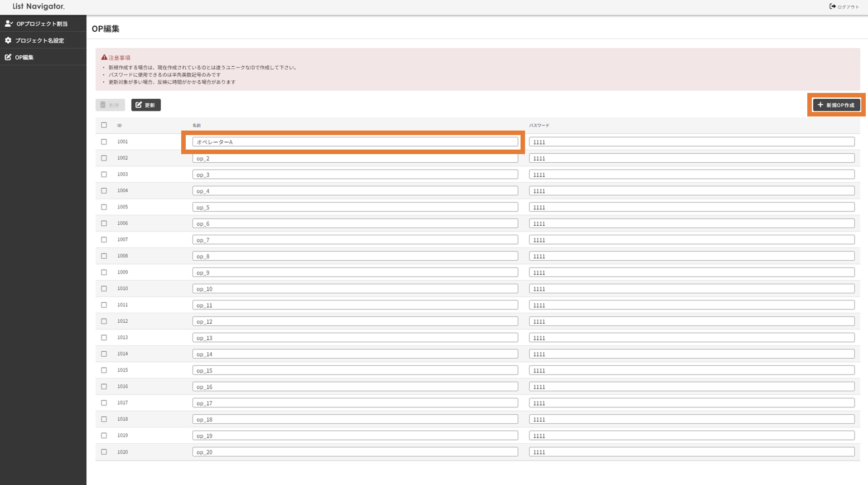
Task: Click the warning triangle icon beside 注意事項
Action: 104,58
